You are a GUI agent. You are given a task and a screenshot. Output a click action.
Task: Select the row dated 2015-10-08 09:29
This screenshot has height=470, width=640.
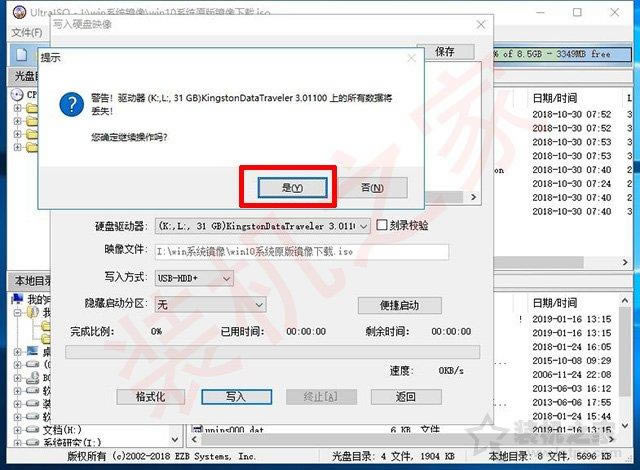click(x=571, y=361)
